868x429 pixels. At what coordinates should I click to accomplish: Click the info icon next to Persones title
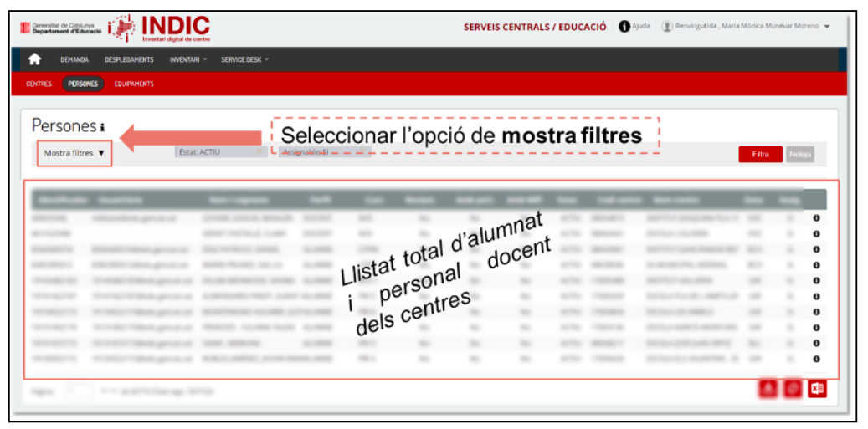click(102, 128)
